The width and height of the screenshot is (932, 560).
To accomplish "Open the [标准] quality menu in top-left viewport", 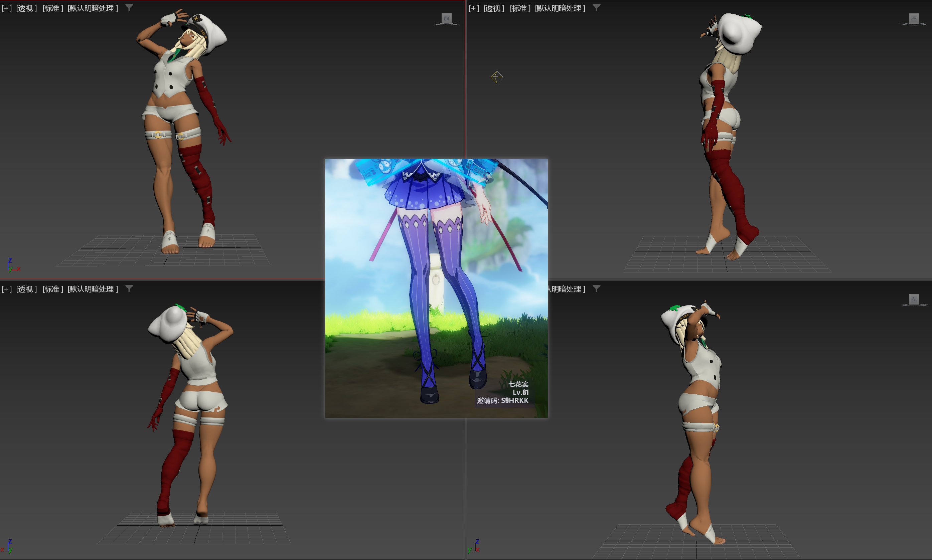I will 53,8.
